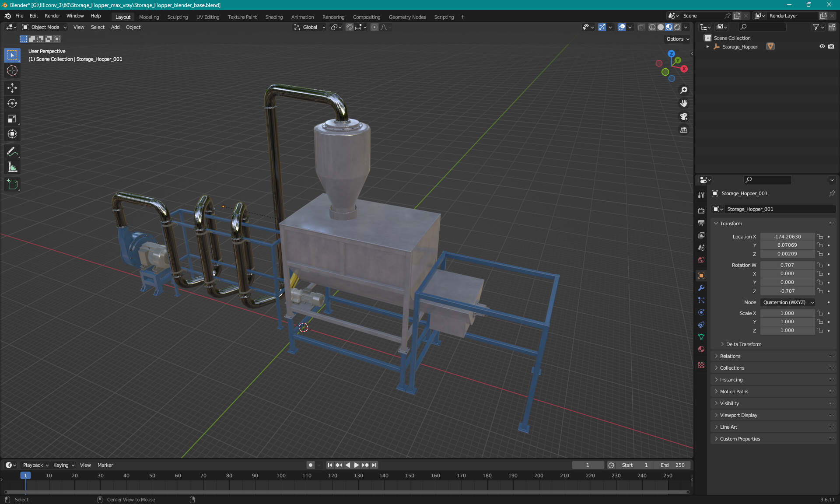
Task: Toggle the snap magnet button
Action: coord(350,27)
